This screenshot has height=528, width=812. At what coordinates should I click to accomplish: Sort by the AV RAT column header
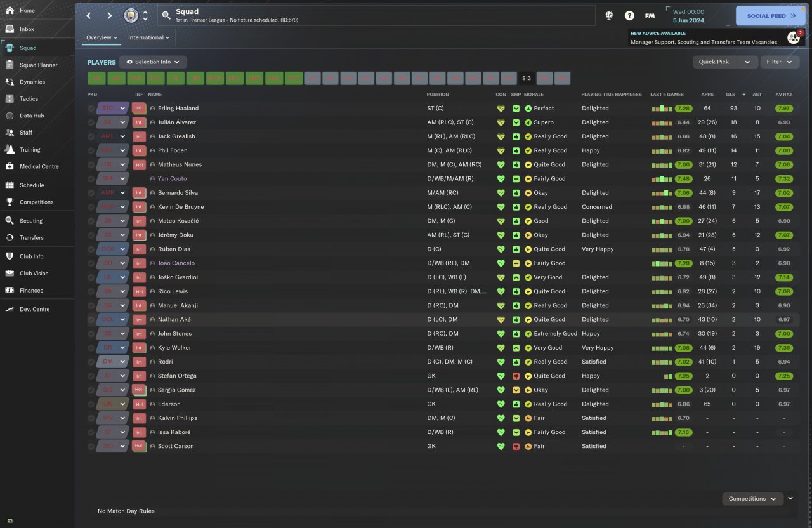[784, 95]
